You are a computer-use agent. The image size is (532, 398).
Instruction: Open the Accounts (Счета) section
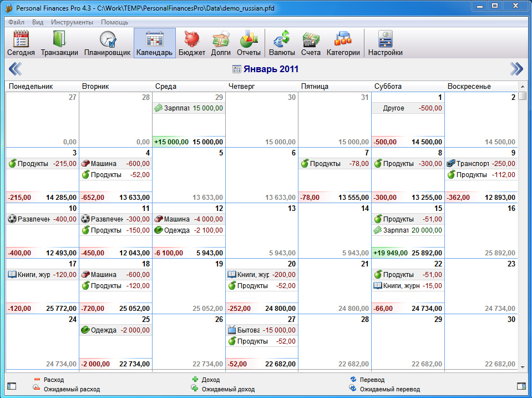tap(311, 43)
